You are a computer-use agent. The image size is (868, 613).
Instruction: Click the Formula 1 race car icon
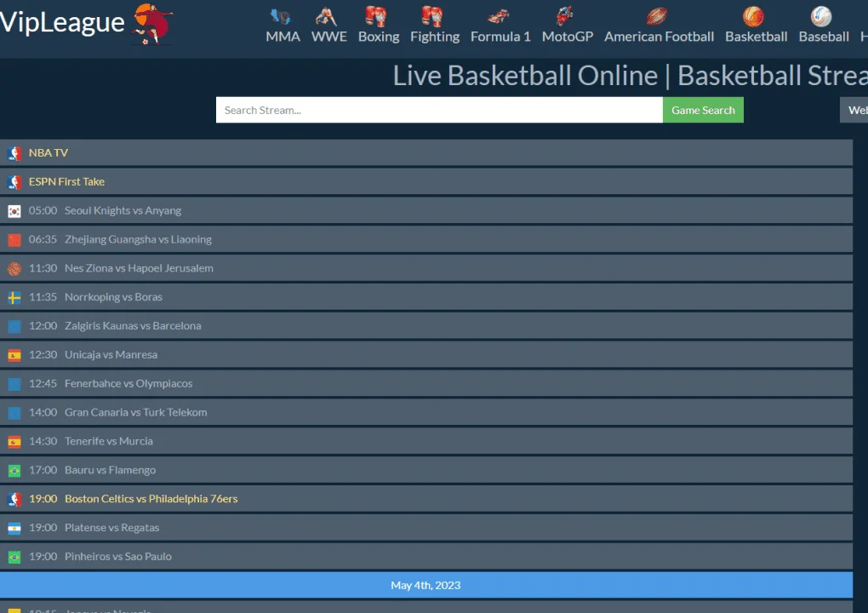pyautogui.click(x=498, y=17)
